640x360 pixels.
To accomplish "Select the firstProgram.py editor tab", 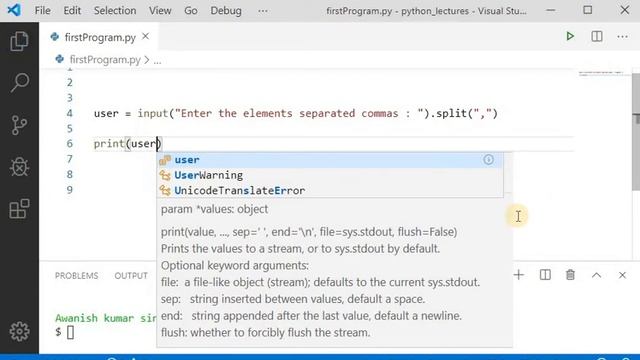I will [x=99, y=37].
